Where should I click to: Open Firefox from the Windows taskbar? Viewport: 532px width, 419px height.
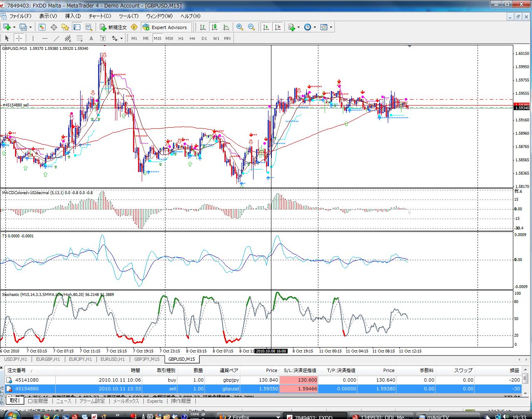coord(238,417)
